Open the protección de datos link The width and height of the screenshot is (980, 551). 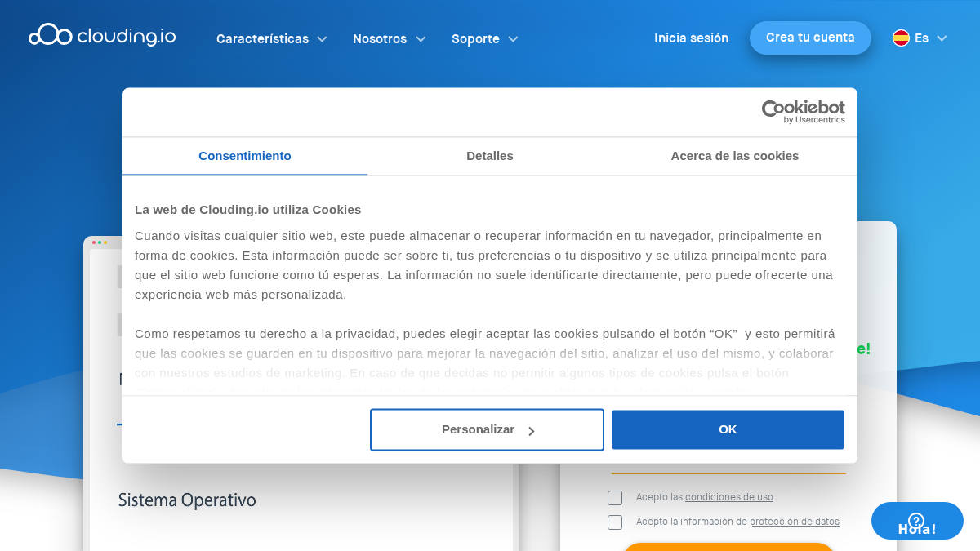pyautogui.click(x=795, y=522)
